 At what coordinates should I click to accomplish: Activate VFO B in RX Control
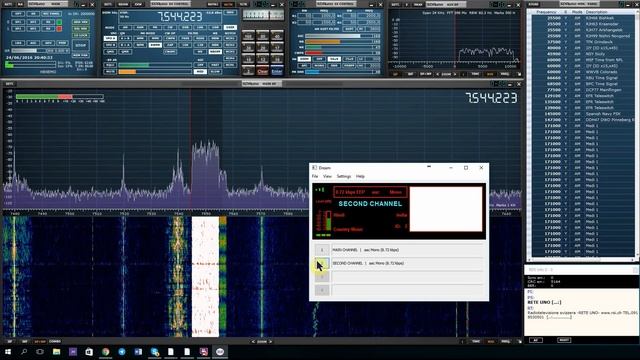point(111,45)
